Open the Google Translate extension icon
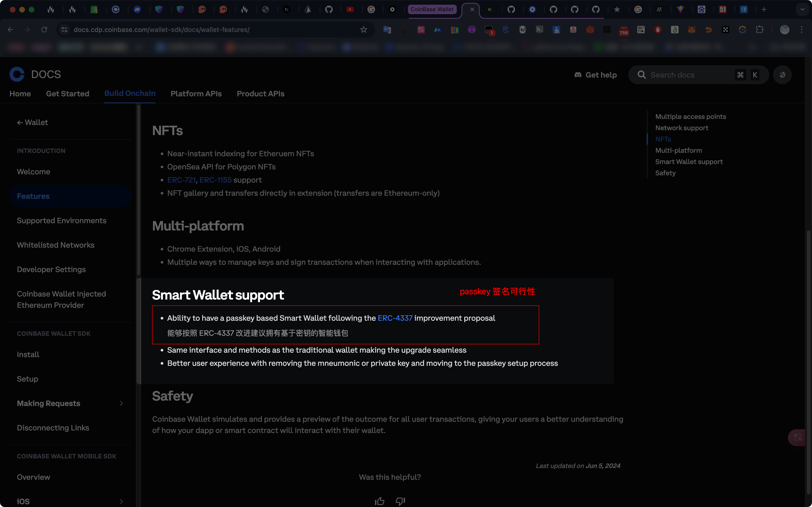Image resolution: width=812 pixels, height=507 pixels. 387,30
